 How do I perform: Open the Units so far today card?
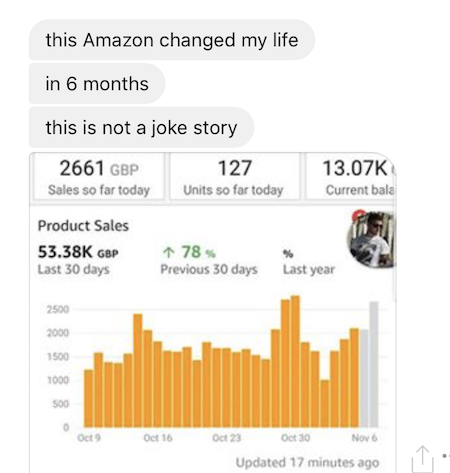click(x=234, y=177)
